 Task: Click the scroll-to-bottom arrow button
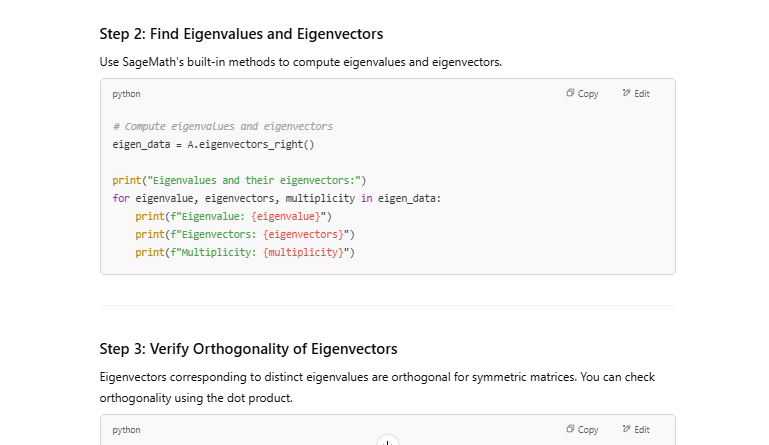(x=388, y=441)
